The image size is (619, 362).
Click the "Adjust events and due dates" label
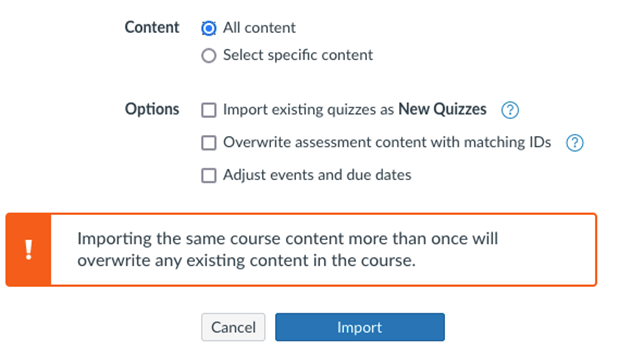pyautogui.click(x=317, y=174)
